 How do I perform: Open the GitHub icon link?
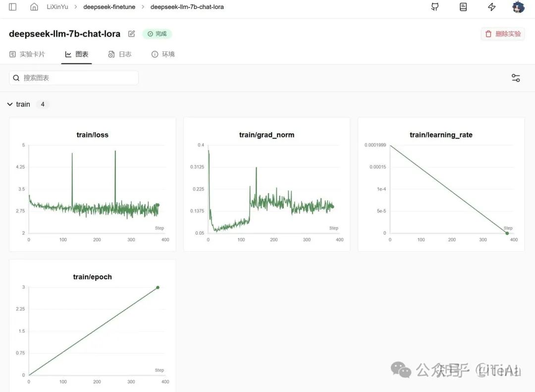(435, 7)
